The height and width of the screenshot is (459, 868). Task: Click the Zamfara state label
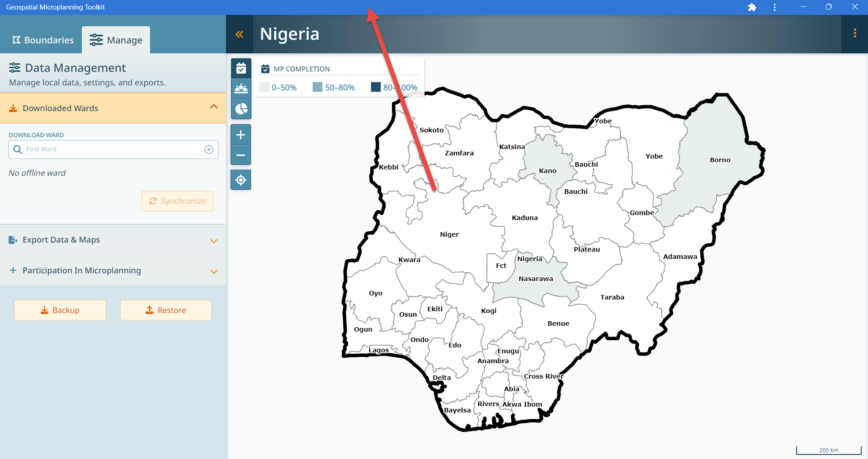click(459, 153)
